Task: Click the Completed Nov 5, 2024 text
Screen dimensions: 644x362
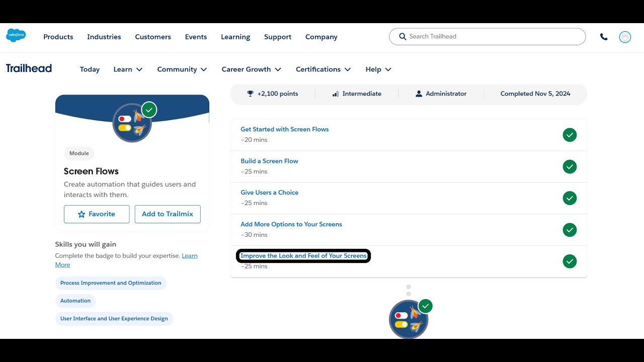Action: pos(535,94)
